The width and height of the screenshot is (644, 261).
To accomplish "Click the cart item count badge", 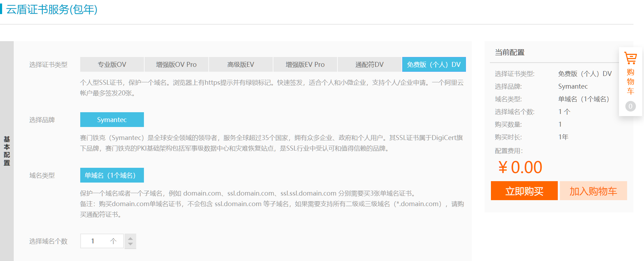I will [630, 106].
